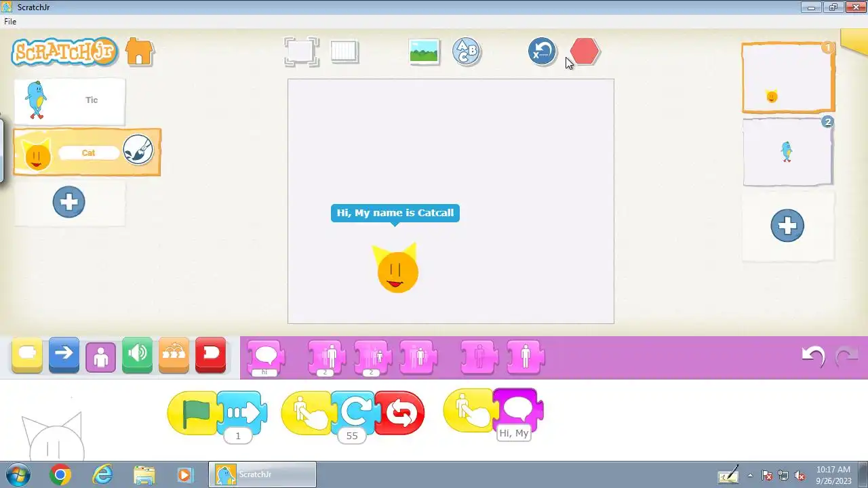Pick the Reset size block
Image resolution: width=868 pixels, height=488 pixels.
click(x=418, y=357)
